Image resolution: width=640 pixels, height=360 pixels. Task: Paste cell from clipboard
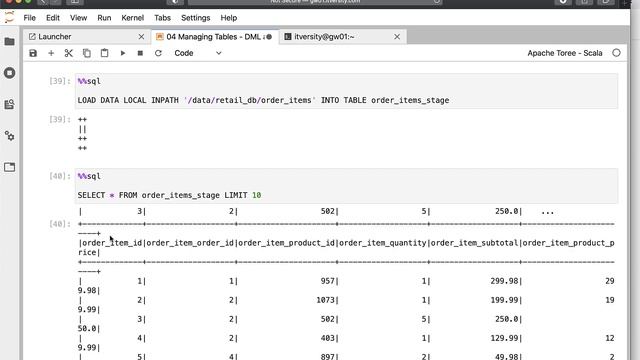pyautogui.click(x=104, y=53)
